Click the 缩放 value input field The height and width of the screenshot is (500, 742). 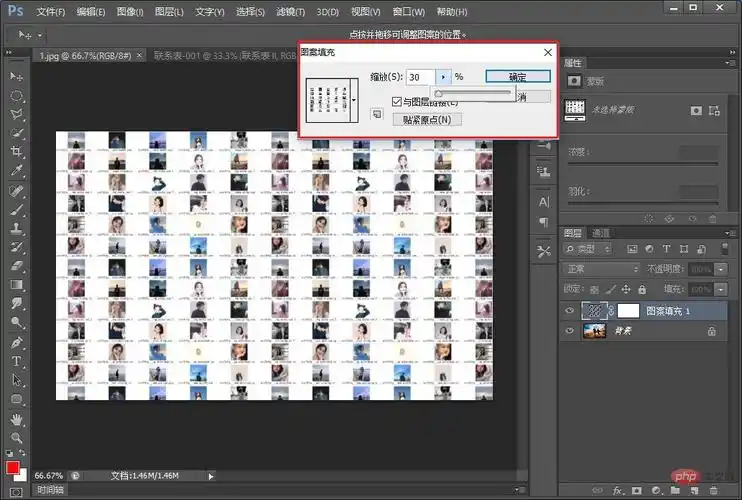(420, 76)
